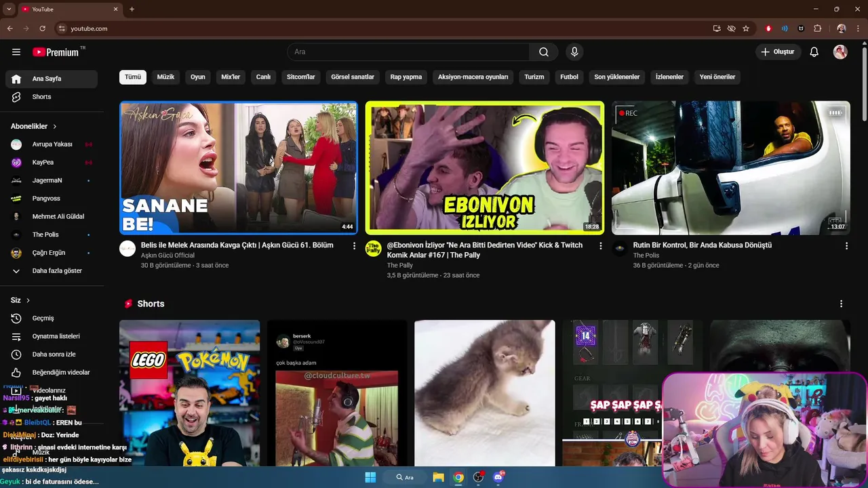Open Chrome tab search dropdown arrow

(x=9, y=9)
